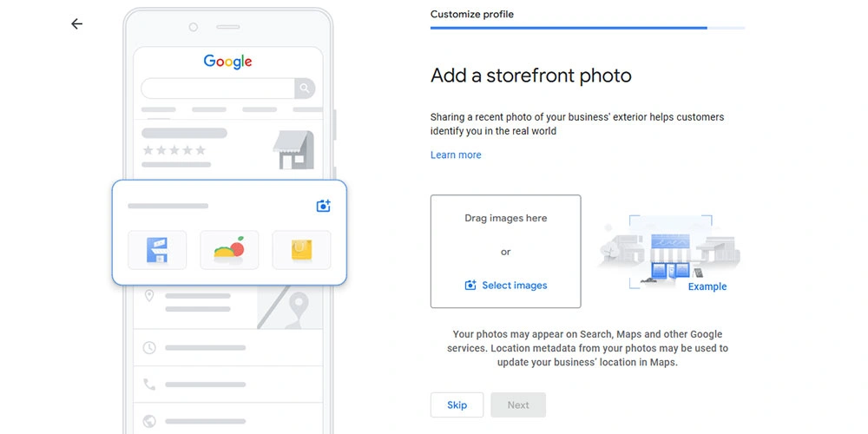Open the Learn more link
The width and height of the screenshot is (868, 434).
(456, 155)
